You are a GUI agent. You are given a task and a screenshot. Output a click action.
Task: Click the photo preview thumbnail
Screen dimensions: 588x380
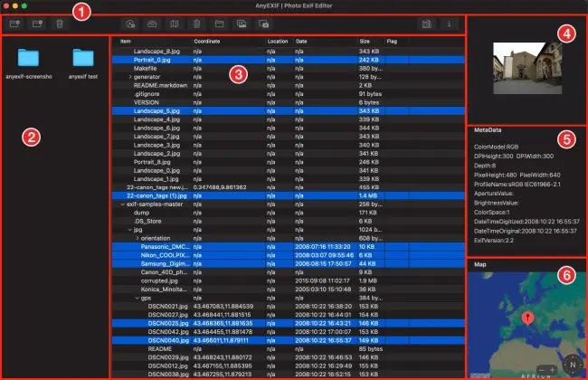[x=527, y=68]
